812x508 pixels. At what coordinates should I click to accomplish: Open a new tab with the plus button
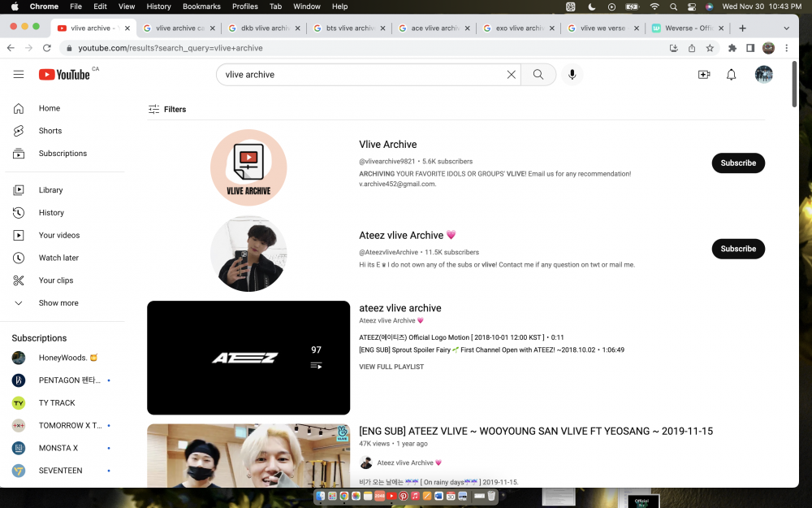[x=743, y=28]
